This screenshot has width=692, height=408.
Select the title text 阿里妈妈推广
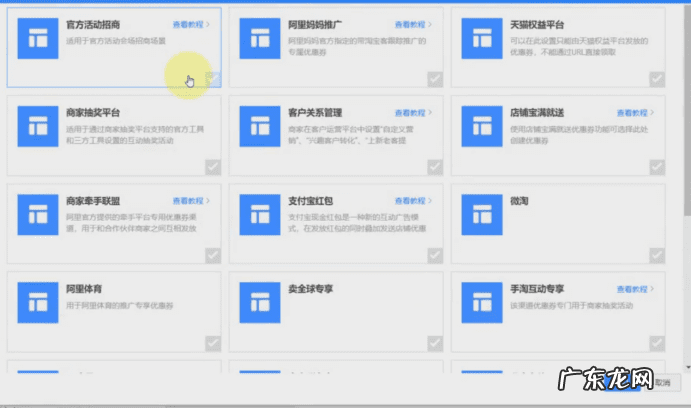tap(315, 25)
